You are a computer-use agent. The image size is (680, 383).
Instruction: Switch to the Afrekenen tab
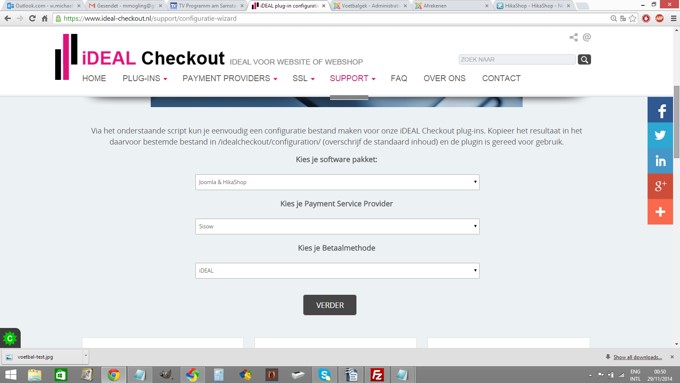coord(450,6)
